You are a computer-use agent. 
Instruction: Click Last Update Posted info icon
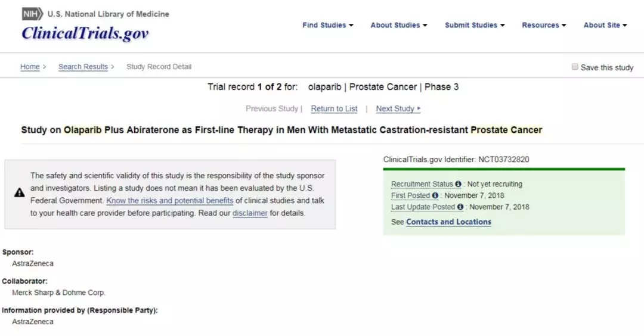(460, 207)
